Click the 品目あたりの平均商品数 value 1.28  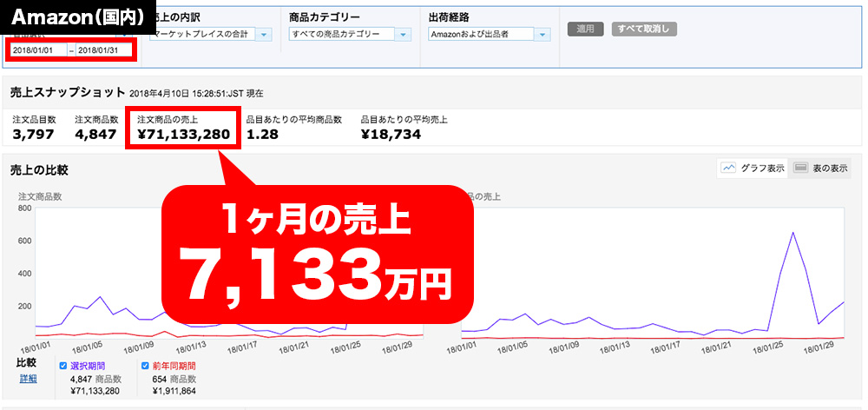(262, 134)
